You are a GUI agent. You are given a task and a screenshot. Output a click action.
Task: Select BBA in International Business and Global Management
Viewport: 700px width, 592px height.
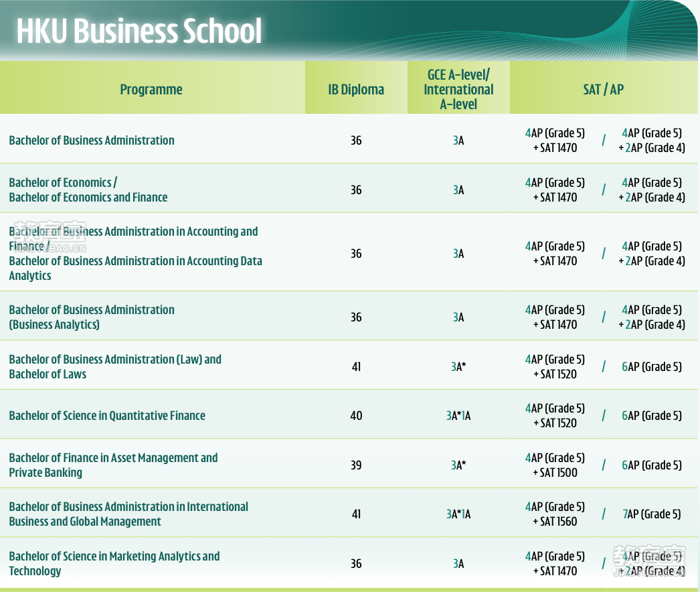128,514
